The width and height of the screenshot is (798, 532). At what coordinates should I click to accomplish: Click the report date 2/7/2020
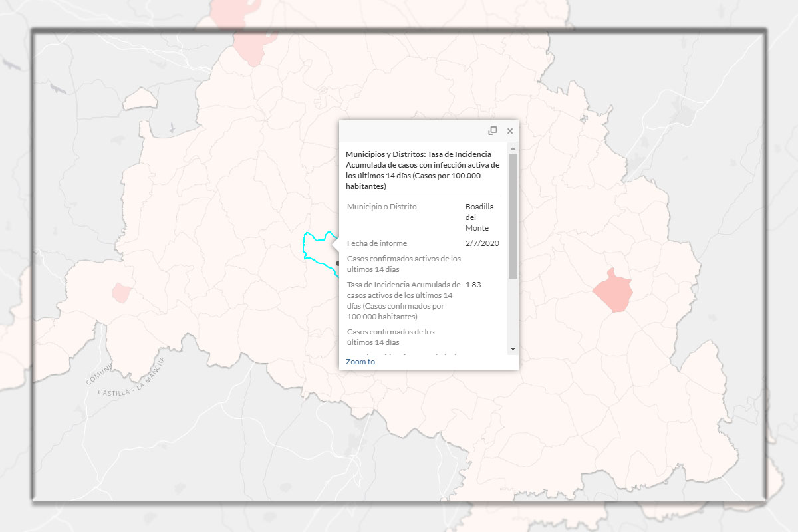coord(482,243)
